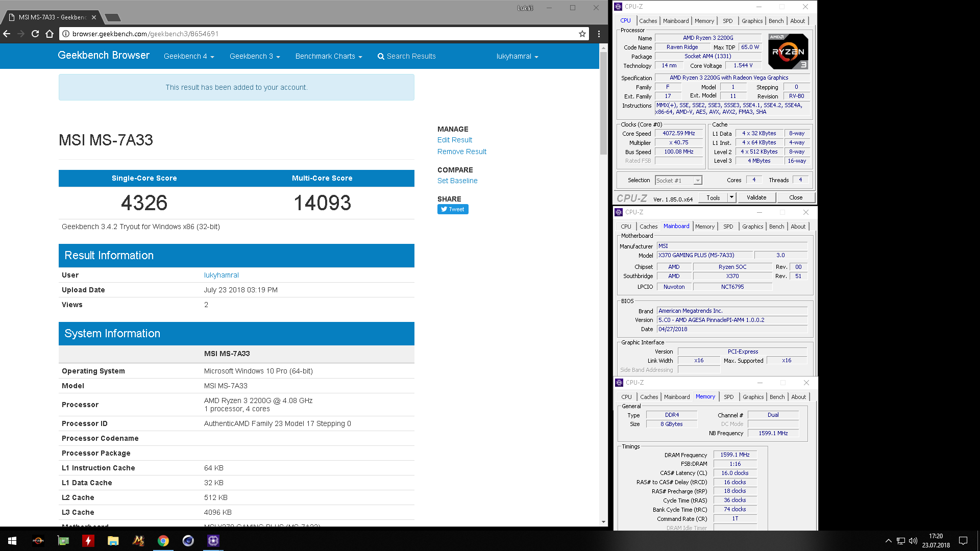The image size is (980, 551).
Task: Bookmark this page with the star icon
Action: coord(582,34)
